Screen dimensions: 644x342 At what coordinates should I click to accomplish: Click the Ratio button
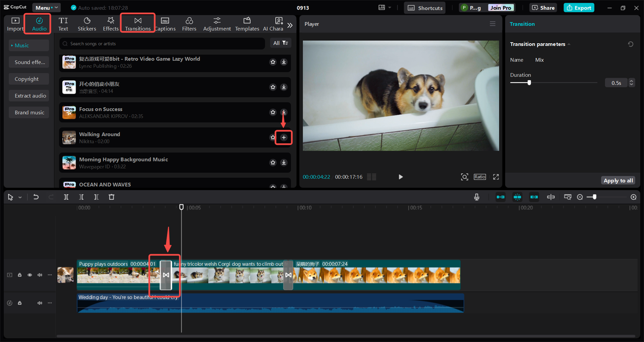tap(480, 177)
